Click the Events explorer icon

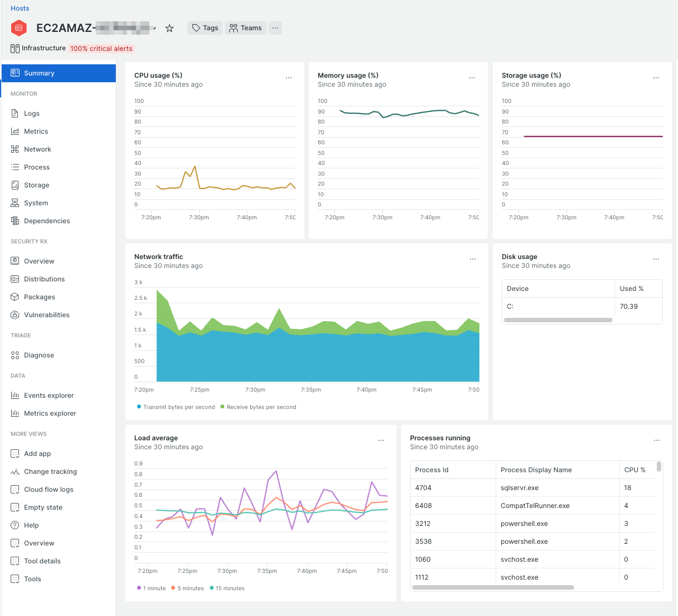(x=15, y=396)
